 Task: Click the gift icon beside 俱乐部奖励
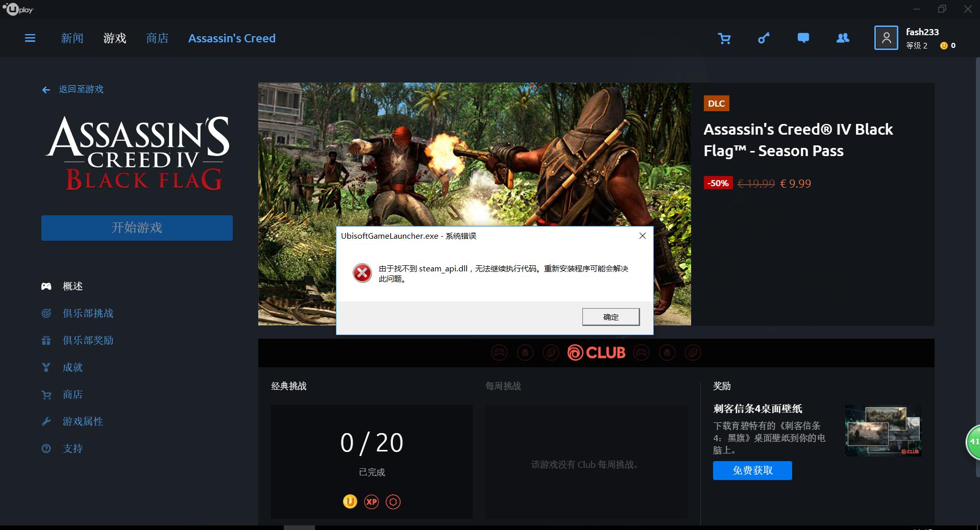[x=46, y=340]
